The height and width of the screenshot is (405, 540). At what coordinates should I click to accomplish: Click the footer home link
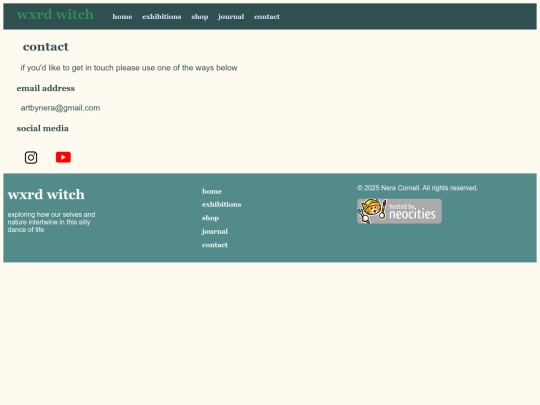[x=212, y=191]
